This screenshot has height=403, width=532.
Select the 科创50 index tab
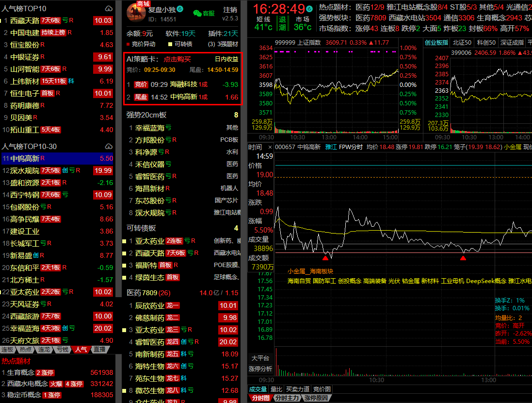coord(486,43)
